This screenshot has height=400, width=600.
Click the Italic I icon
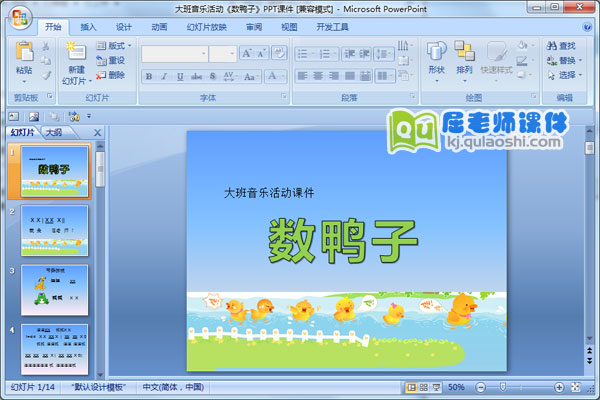(164, 76)
